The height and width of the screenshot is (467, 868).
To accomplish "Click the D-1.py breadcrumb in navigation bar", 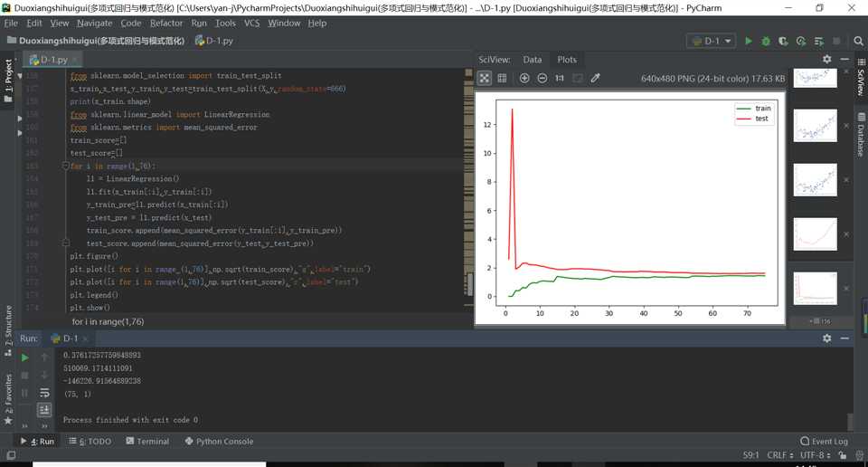I will [x=214, y=41].
